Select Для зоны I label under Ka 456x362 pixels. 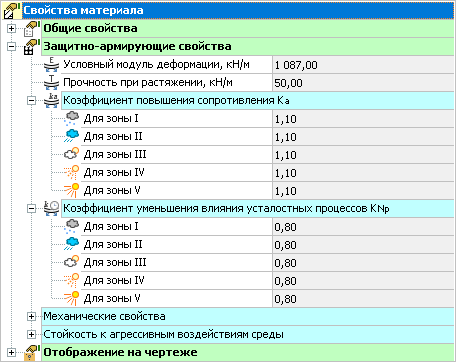111,119
